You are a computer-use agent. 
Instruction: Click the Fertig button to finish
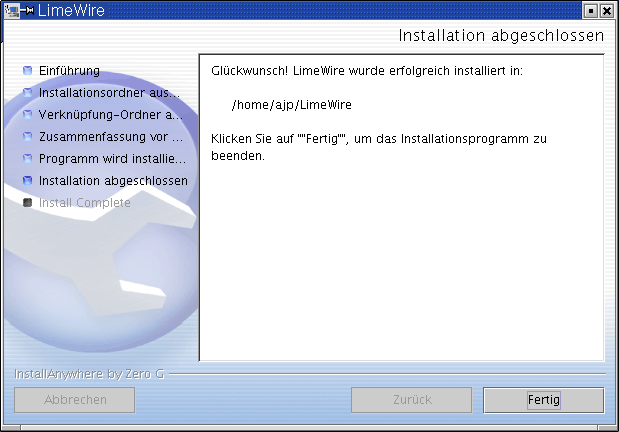point(543,400)
